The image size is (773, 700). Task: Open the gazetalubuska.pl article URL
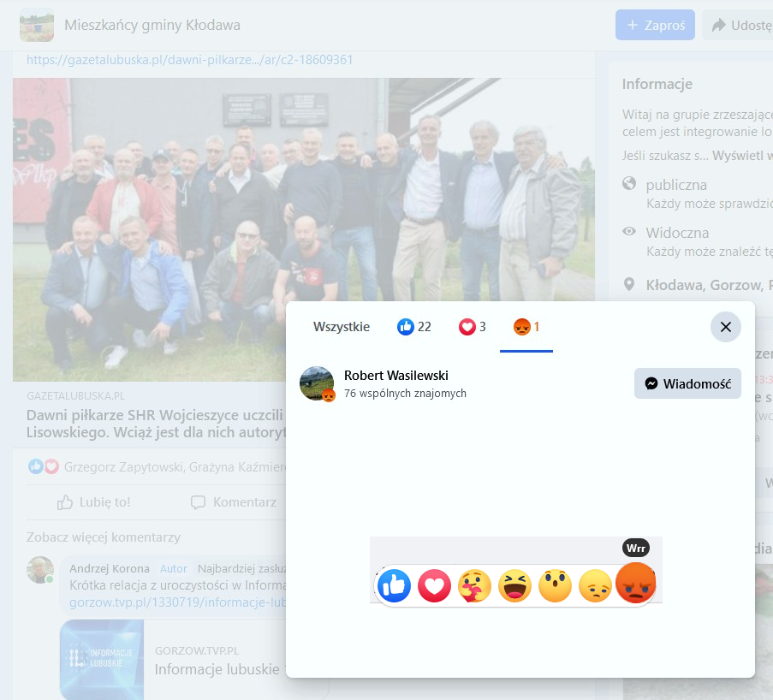tap(190, 60)
